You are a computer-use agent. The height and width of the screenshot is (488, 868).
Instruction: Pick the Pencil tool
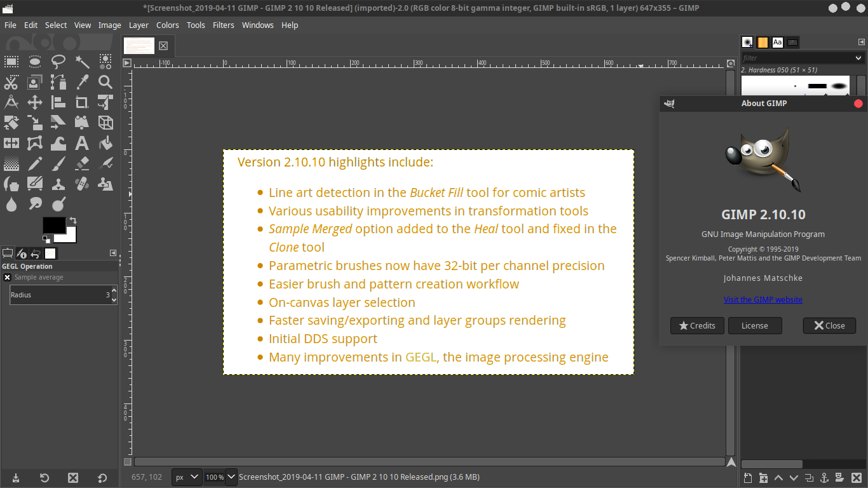(35, 164)
